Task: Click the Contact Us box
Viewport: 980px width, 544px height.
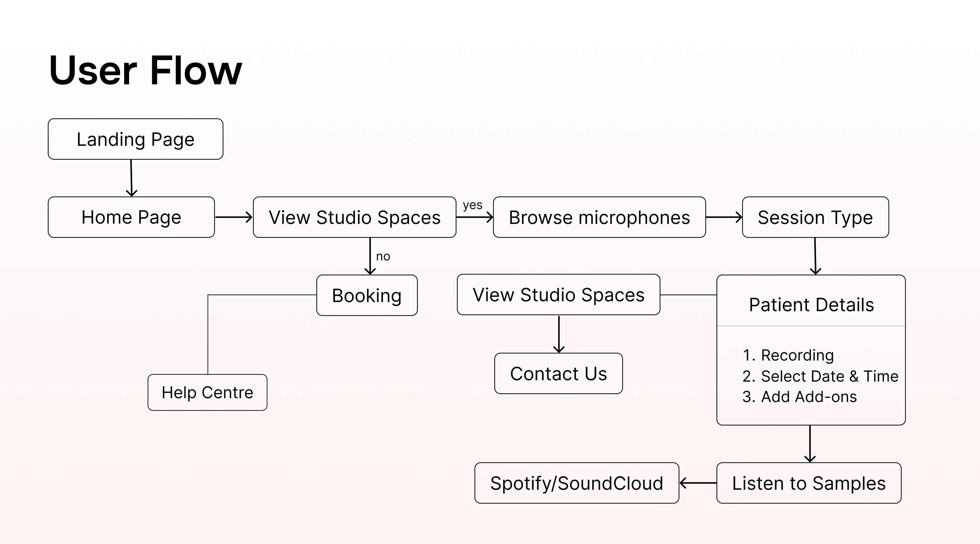Action: click(x=558, y=373)
